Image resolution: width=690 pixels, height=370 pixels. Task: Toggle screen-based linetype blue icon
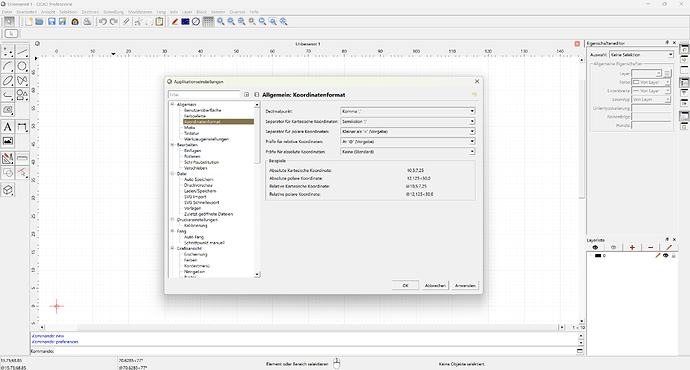point(185,22)
